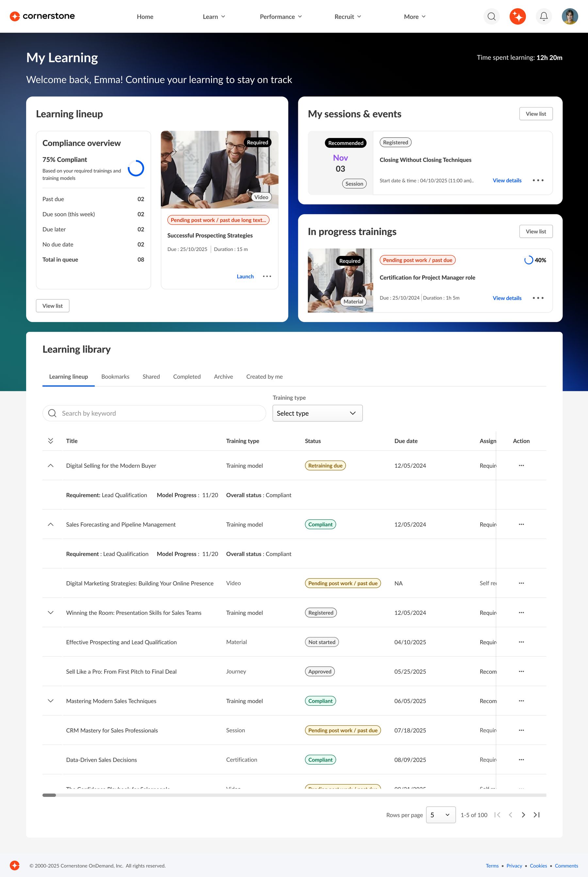Image resolution: width=588 pixels, height=877 pixels.
Task: Open the Select type dropdown
Action: [x=317, y=413]
